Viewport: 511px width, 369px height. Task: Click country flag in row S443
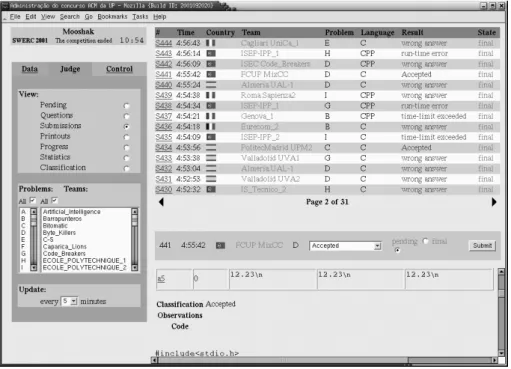(211, 53)
